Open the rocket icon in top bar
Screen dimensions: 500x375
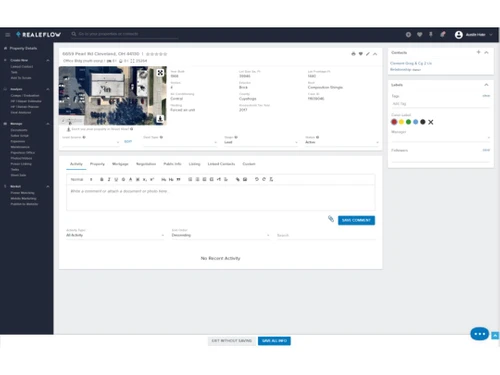(443, 34)
